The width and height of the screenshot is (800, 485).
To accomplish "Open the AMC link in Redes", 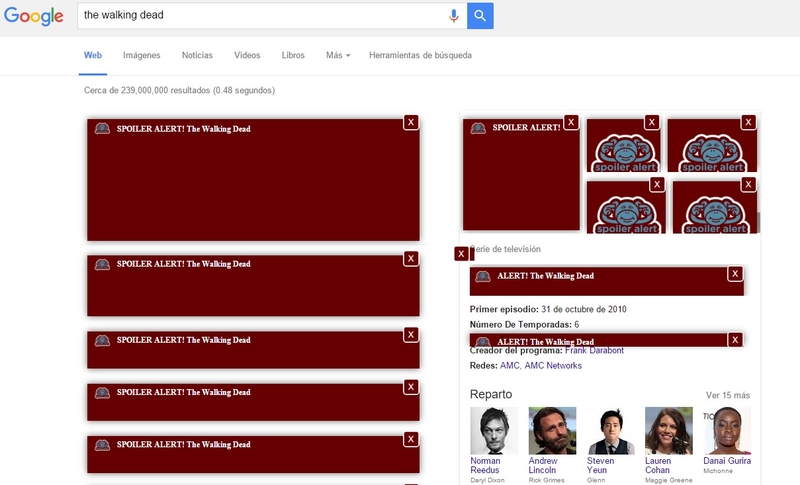I will click(510, 366).
